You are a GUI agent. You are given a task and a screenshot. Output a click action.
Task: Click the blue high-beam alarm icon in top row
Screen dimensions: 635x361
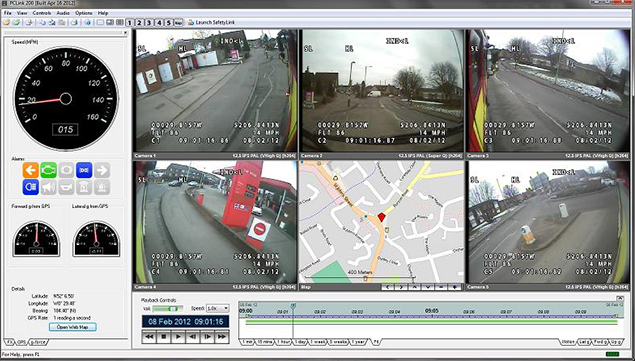pos(84,170)
